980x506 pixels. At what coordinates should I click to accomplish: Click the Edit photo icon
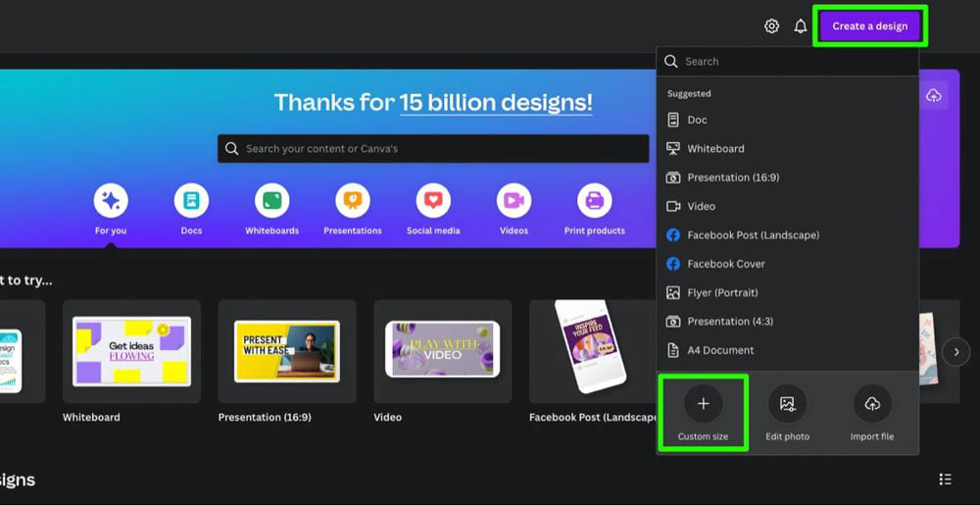788,403
